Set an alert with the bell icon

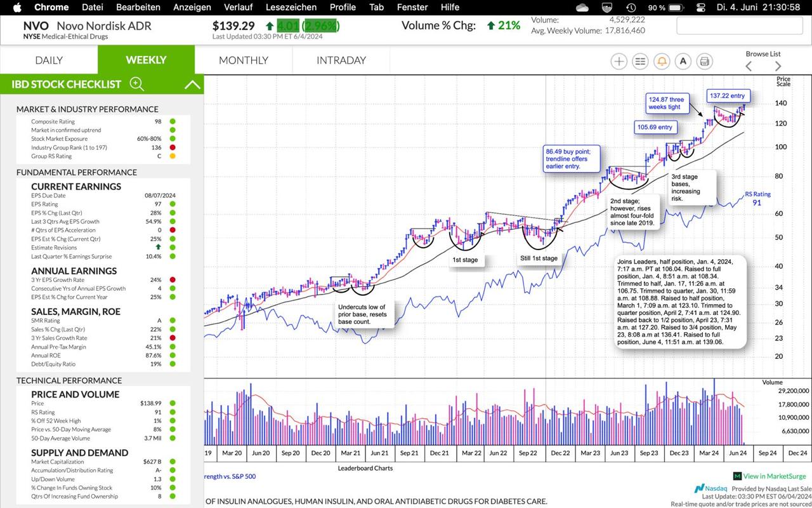tap(662, 61)
